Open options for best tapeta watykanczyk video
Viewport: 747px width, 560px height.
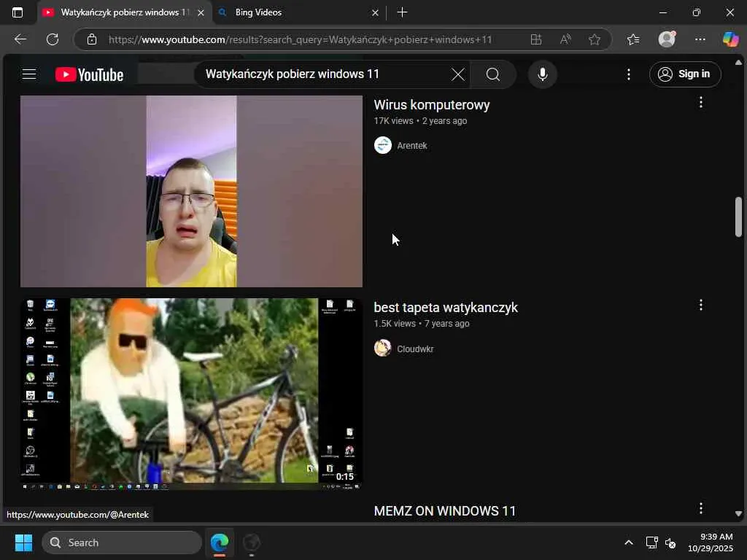pyautogui.click(x=701, y=306)
